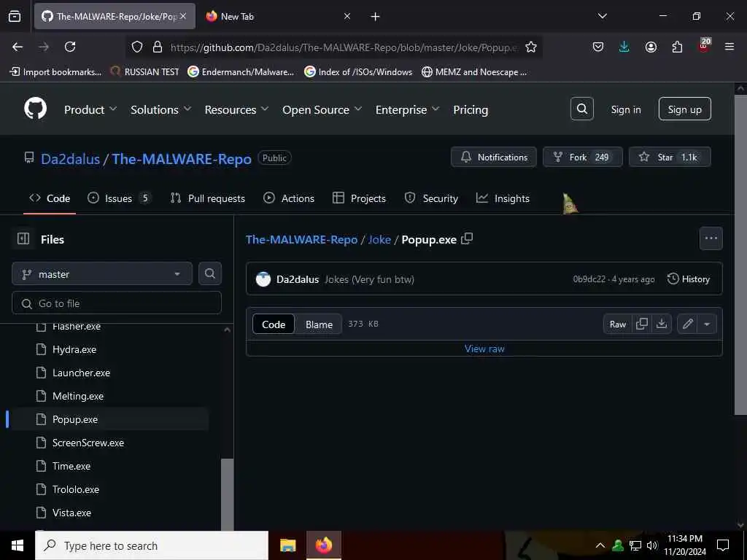Open Pricing link
The height and width of the screenshot is (560, 747).
pos(471,109)
